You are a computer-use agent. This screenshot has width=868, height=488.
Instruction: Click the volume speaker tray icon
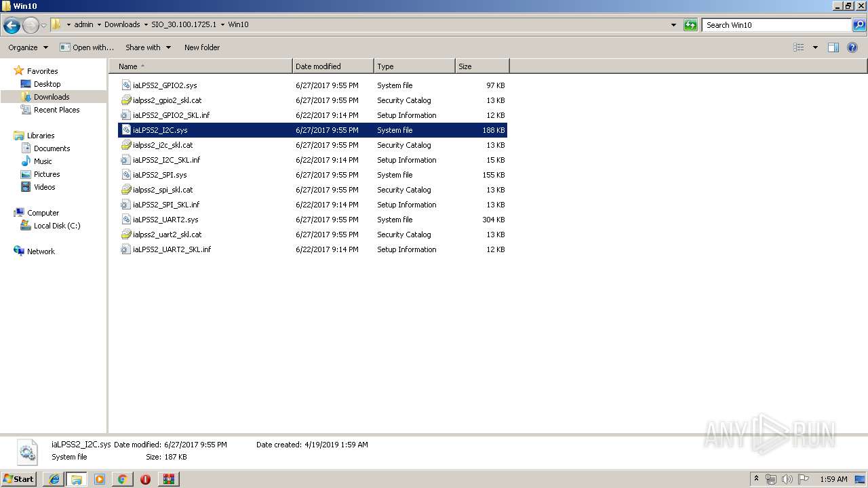[787, 479]
